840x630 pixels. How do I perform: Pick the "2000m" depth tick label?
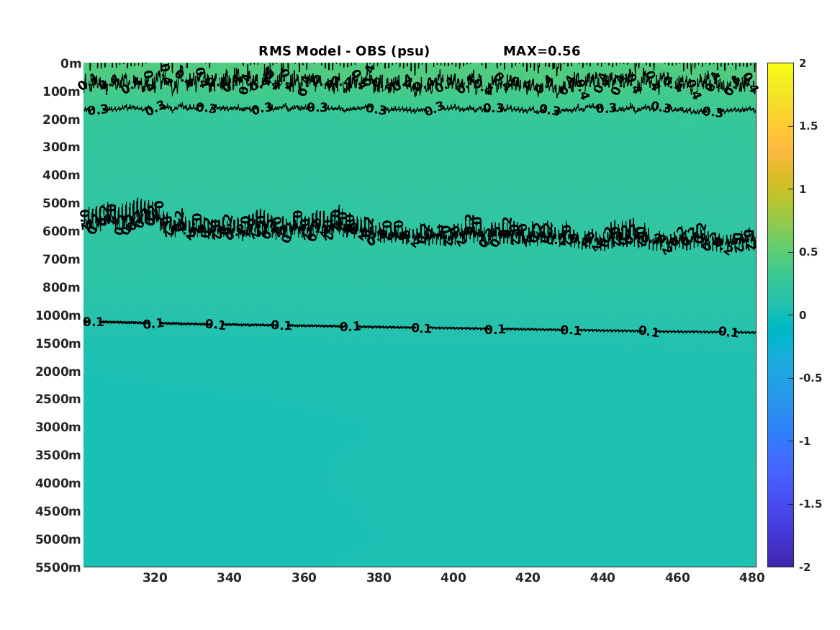click(x=58, y=372)
